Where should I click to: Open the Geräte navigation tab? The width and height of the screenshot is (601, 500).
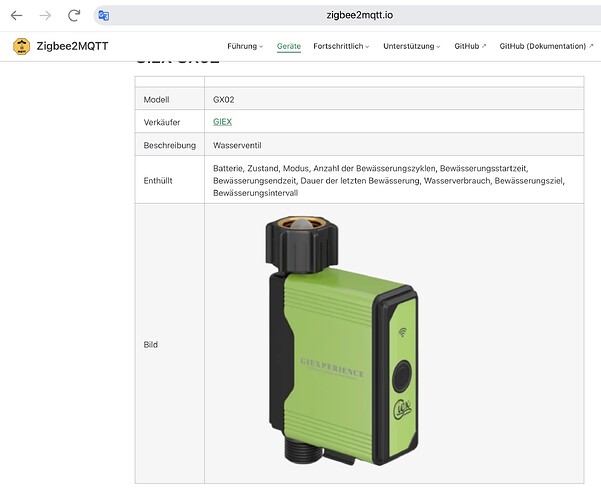click(x=289, y=46)
